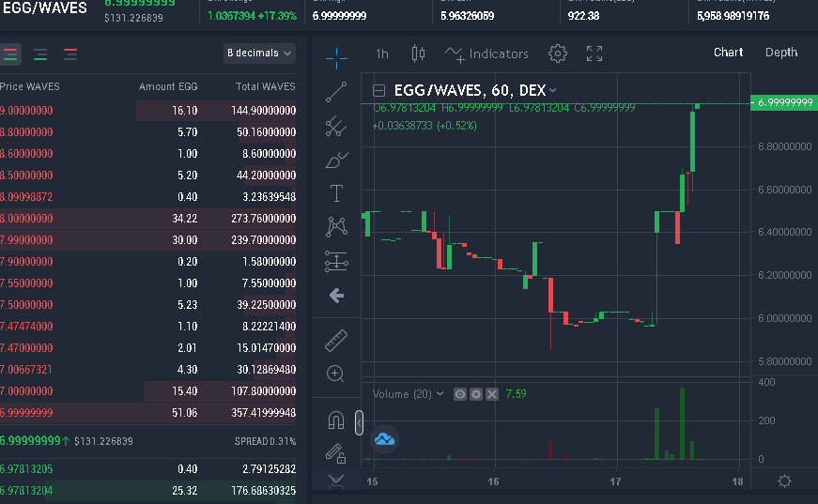Select the Text annotation tool

click(x=336, y=193)
